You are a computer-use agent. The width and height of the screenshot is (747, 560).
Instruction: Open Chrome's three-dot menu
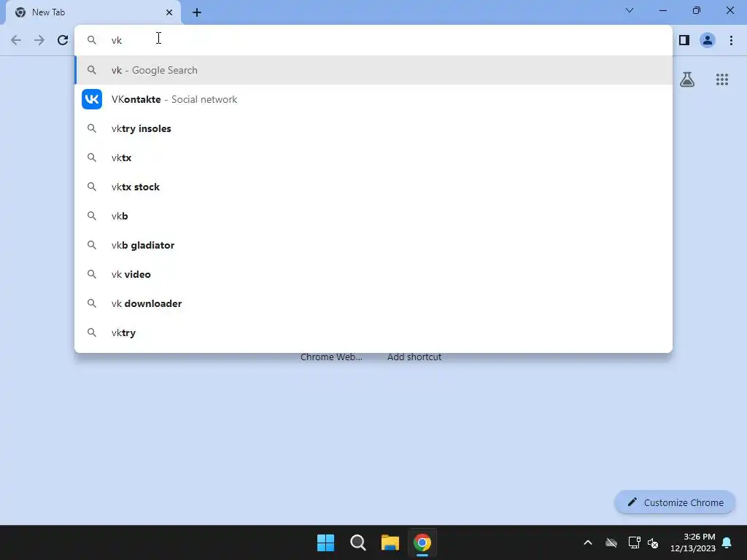pos(731,40)
